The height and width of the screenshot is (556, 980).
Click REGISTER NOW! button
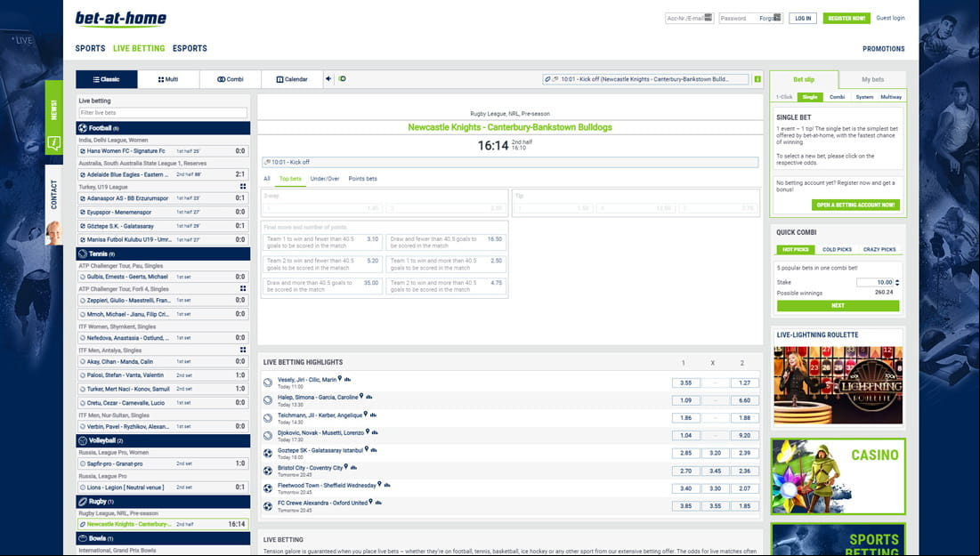point(846,18)
